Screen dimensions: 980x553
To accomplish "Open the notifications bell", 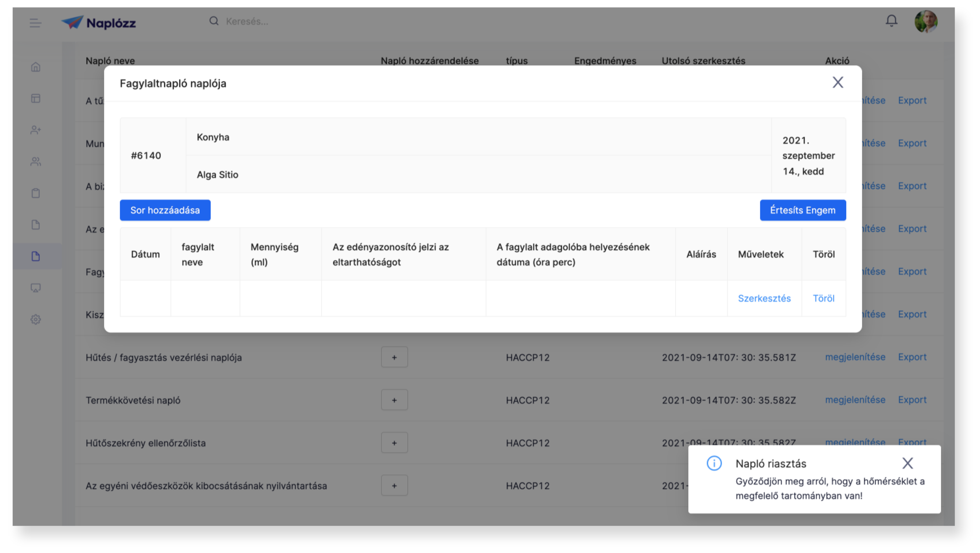I will 892,20.
